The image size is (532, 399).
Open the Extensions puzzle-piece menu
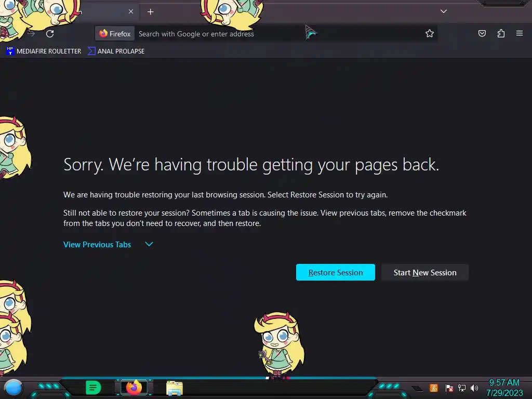tap(501, 33)
